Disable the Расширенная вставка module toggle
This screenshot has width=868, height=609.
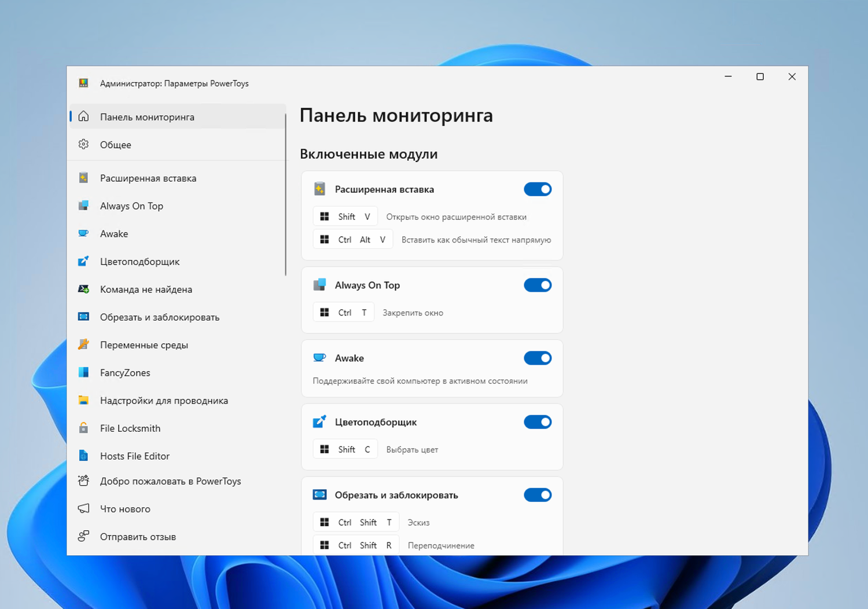click(x=538, y=189)
